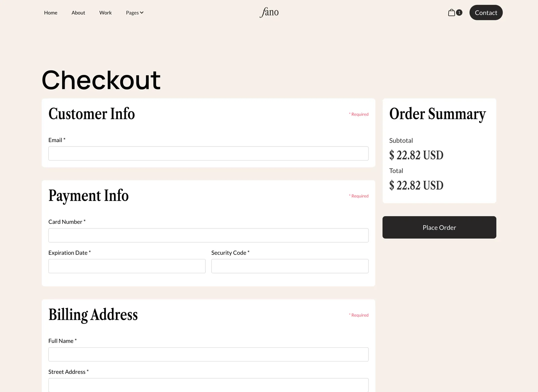Screen dimensions: 538x392
Task: Click the Full Name input
Action: tap(208, 354)
